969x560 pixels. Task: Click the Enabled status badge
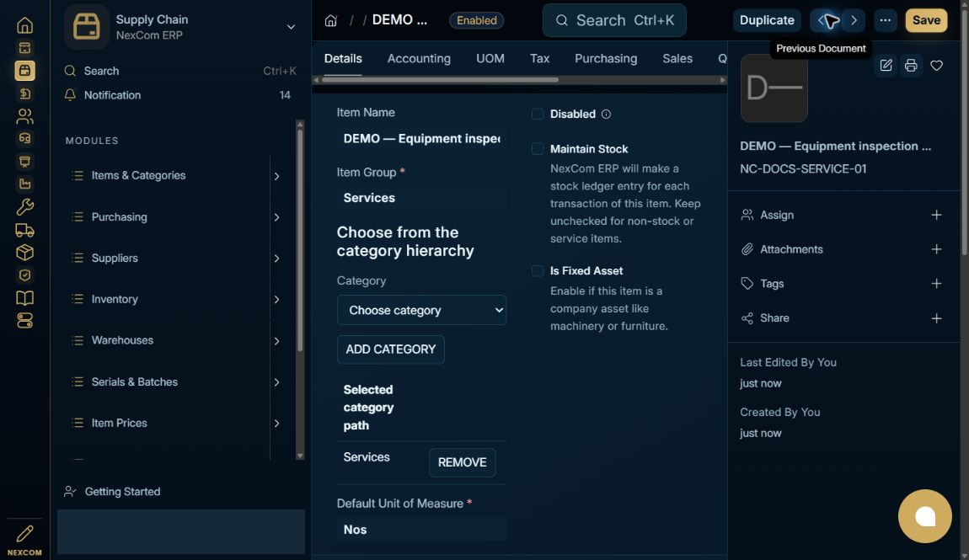(x=476, y=20)
